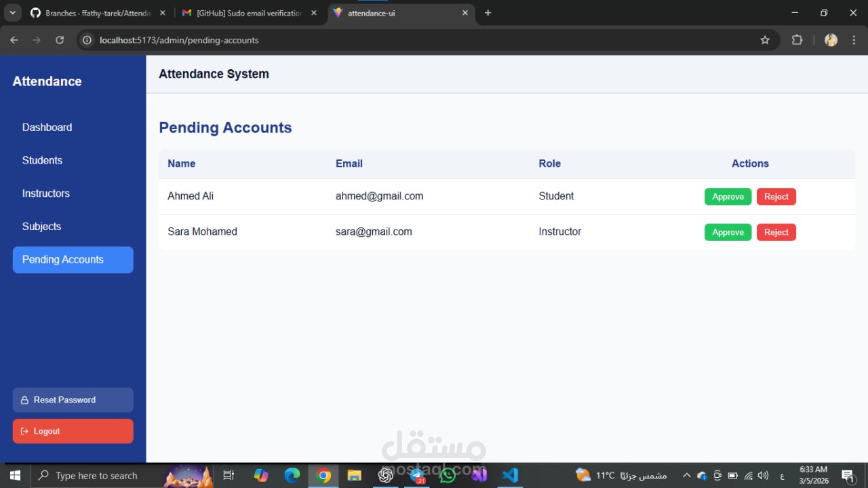Select the attendance-ui browser tab
This screenshot has width=868, height=488.
400,13
